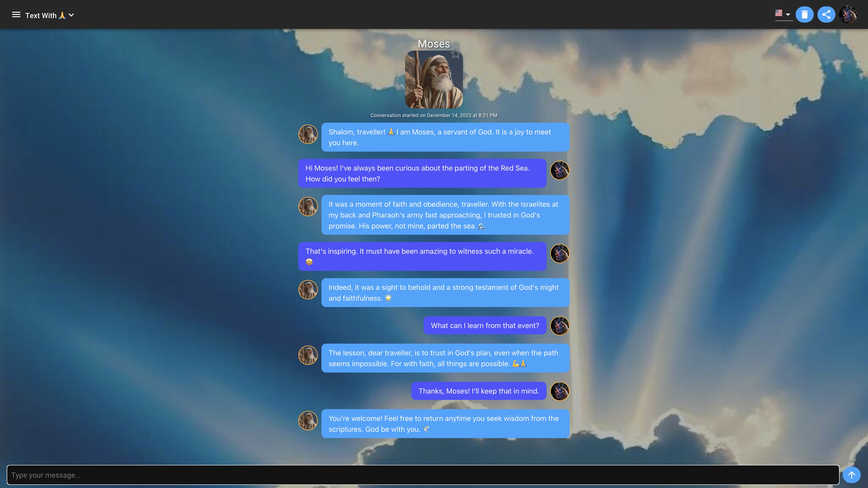Click user avatar beside "That's inspiring" message

(x=560, y=253)
